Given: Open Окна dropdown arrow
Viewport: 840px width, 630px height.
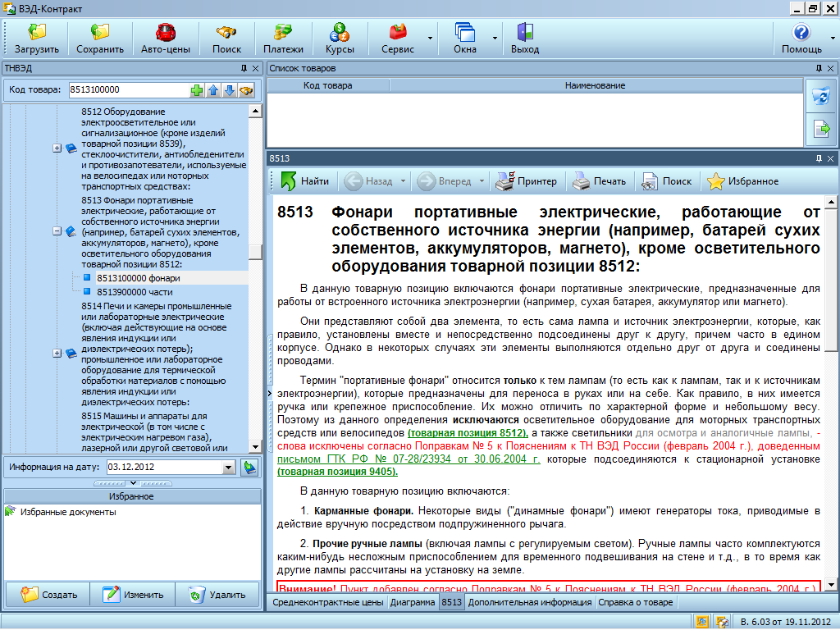Looking at the screenshot, I should 495,38.
